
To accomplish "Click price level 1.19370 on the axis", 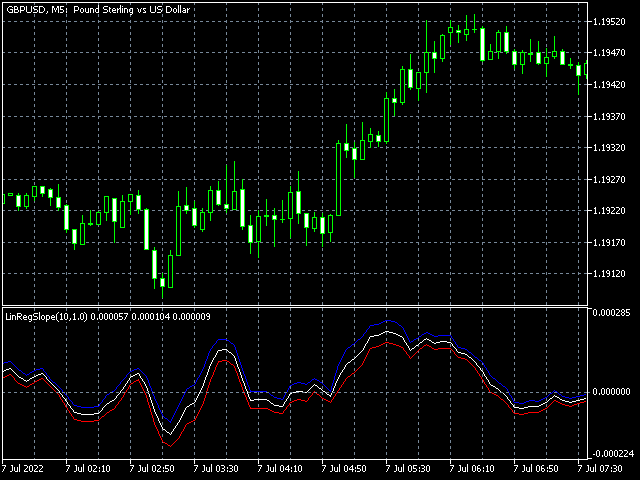I will [x=609, y=117].
